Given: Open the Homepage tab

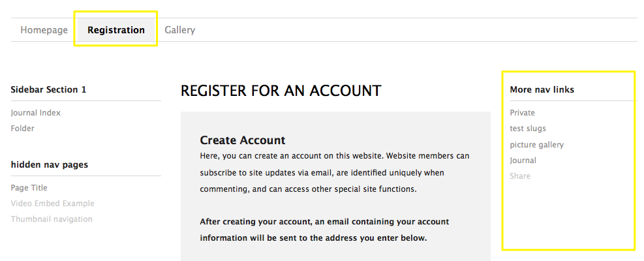Looking at the screenshot, I should point(44,30).
